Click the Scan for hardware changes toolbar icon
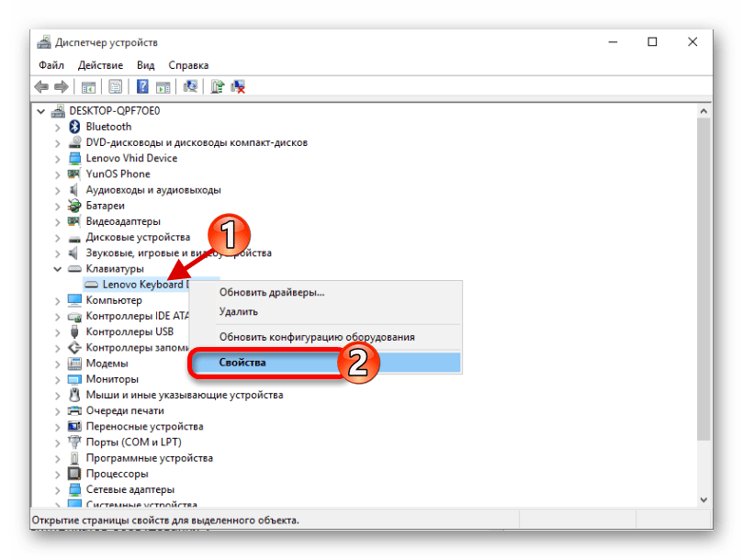 click(x=190, y=87)
